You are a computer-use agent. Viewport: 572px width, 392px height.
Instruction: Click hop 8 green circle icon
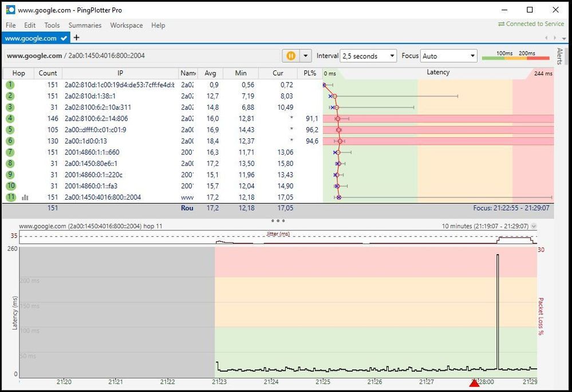(10, 163)
